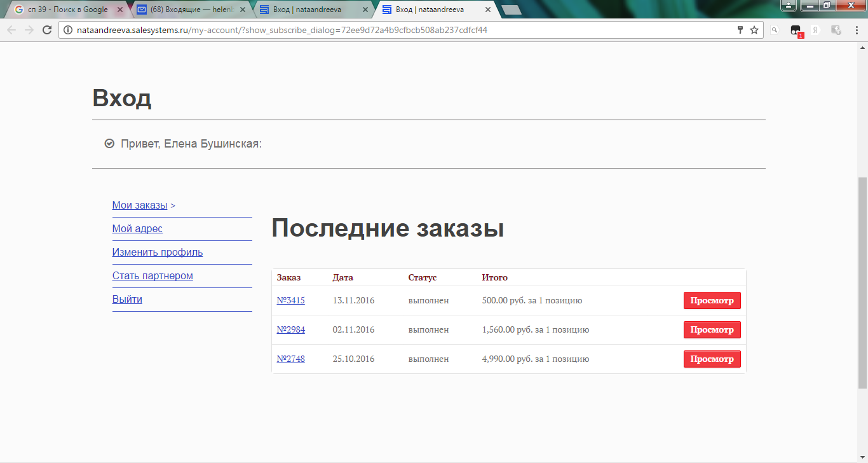Open the Chrome user profile button
The height and width of the screenshot is (463, 868).
click(x=788, y=6)
